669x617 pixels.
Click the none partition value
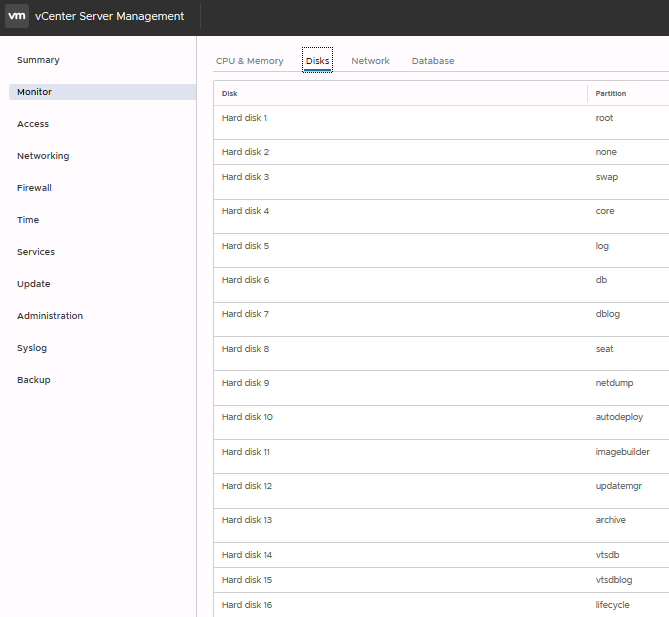pos(606,152)
